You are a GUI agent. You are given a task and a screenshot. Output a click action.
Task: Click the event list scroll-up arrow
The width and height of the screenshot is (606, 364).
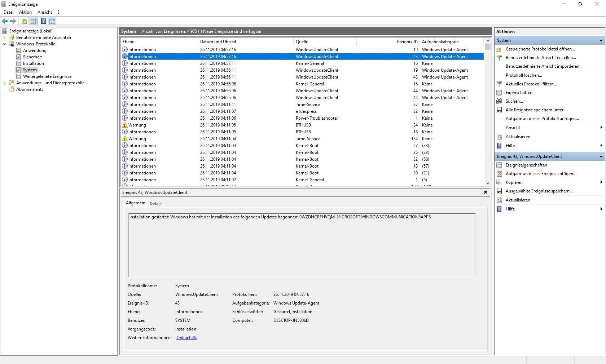click(x=488, y=41)
